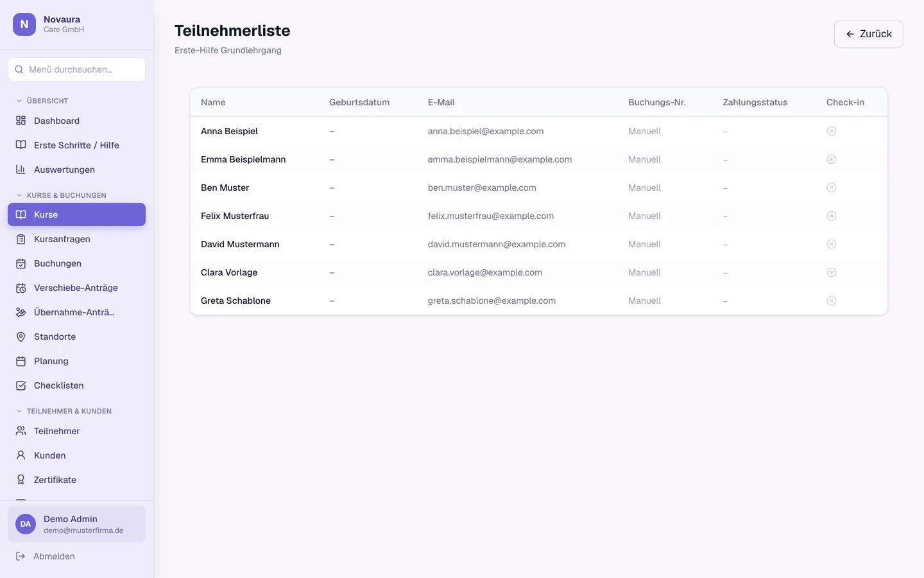Screen dimensions: 924x578
Task: Collapse the KURSE & BUCHUNGEN section
Action: click(x=61, y=195)
